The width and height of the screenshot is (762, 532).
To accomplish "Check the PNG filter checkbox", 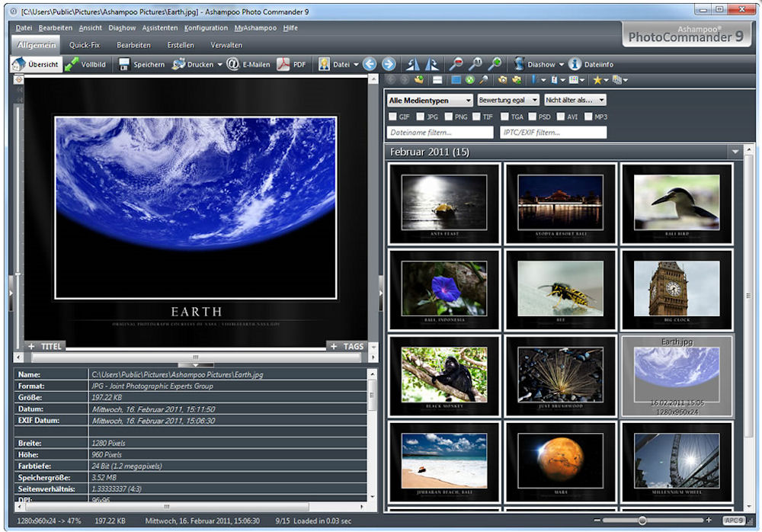I will coord(448,117).
